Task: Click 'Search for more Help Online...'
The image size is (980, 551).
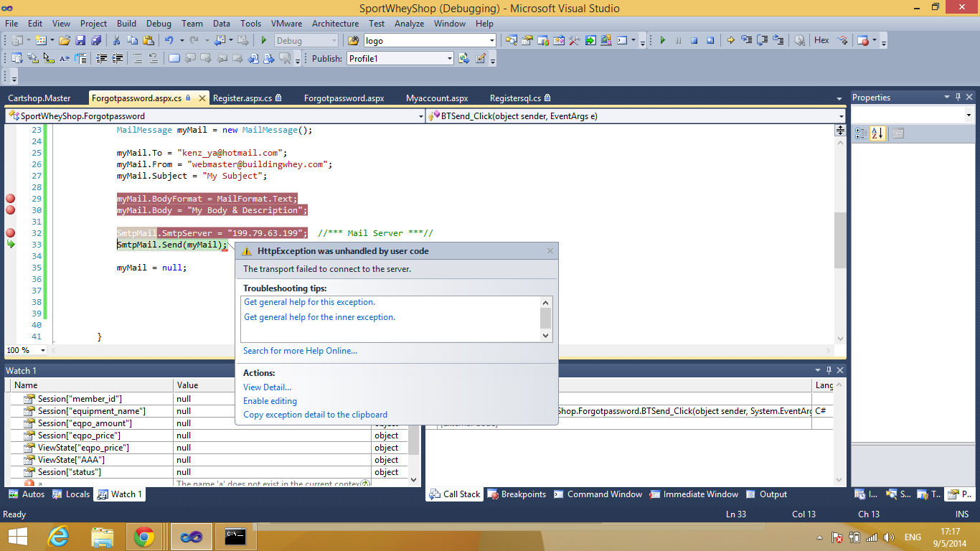Action: point(300,351)
